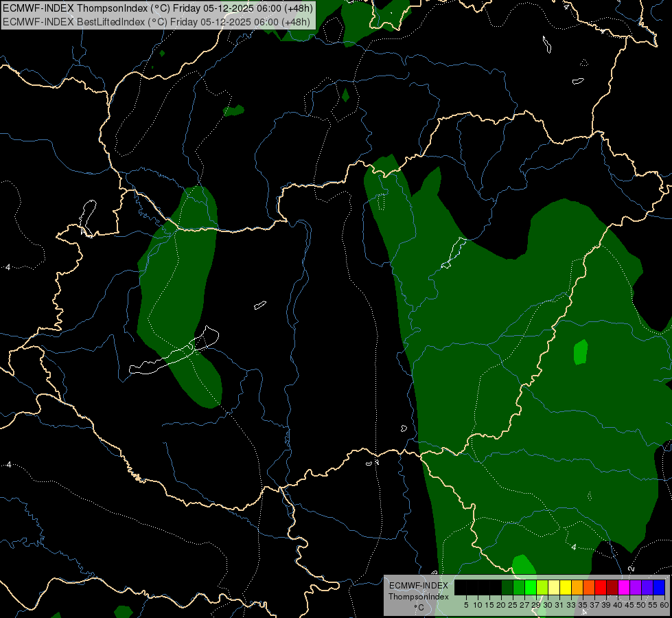The image size is (672, 618).
Task: Click the ThompsonIndex label in the legend
Action: (419, 597)
